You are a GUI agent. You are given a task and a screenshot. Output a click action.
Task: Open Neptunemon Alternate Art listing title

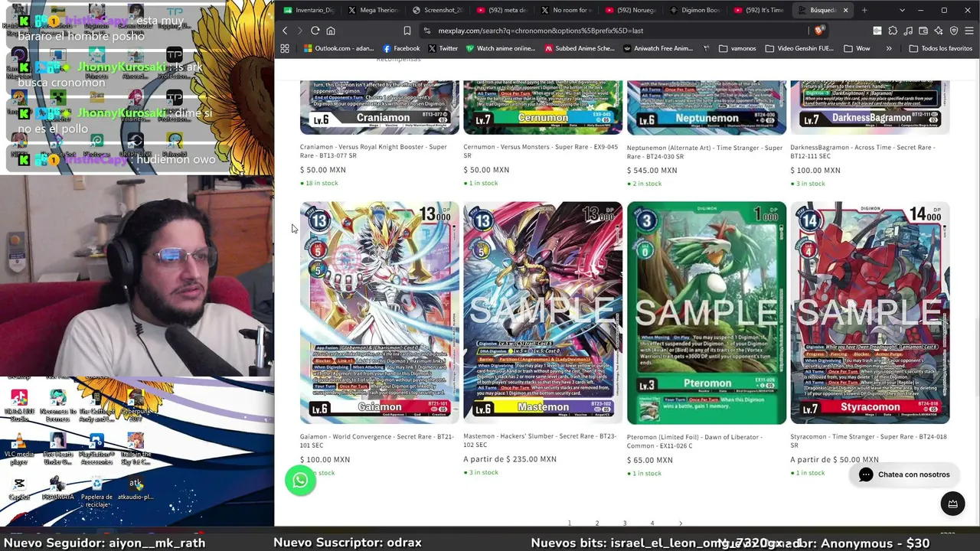click(704, 152)
